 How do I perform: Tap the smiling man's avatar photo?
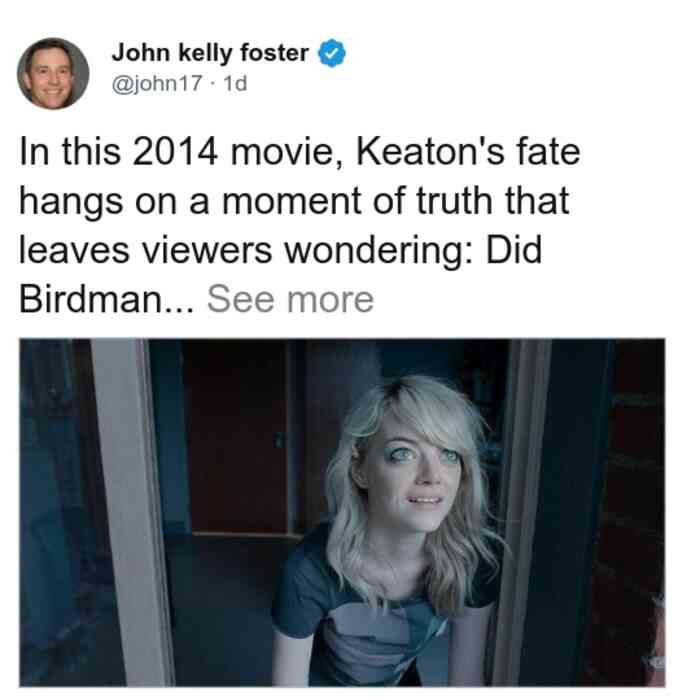(x=53, y=74)
